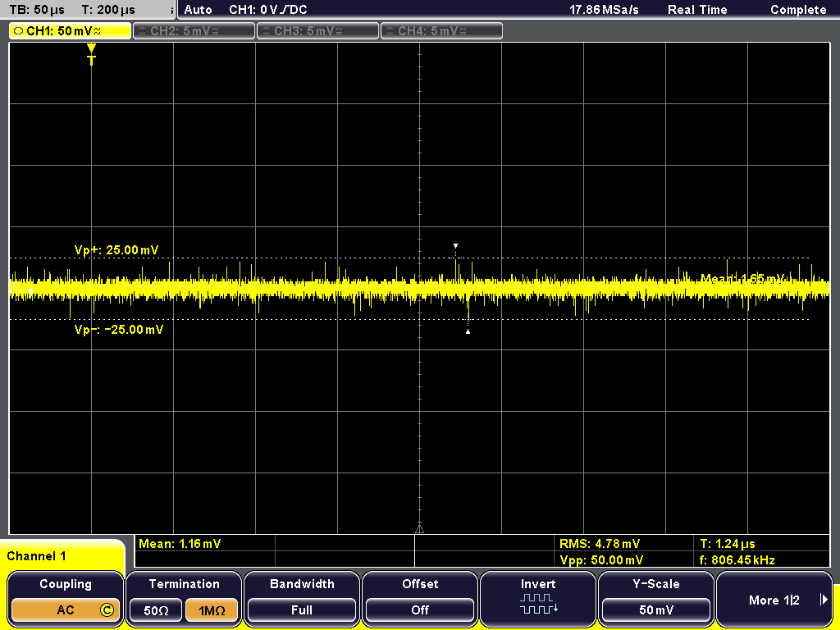Image resolution: width=840 pixels, height=630 pixels.
Task: Click the trigger time reference triangle at bottom
Action: click(x=419, y=527)
